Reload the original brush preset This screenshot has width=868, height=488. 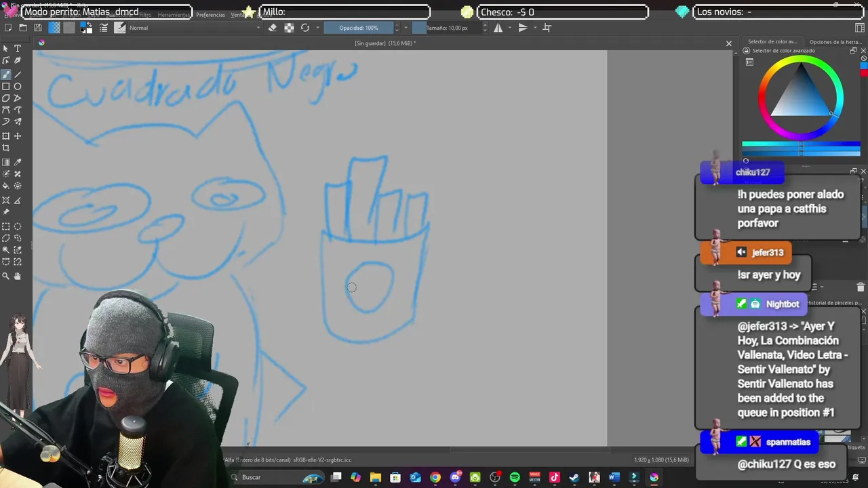pyautogui.click(x=305, y=28)
